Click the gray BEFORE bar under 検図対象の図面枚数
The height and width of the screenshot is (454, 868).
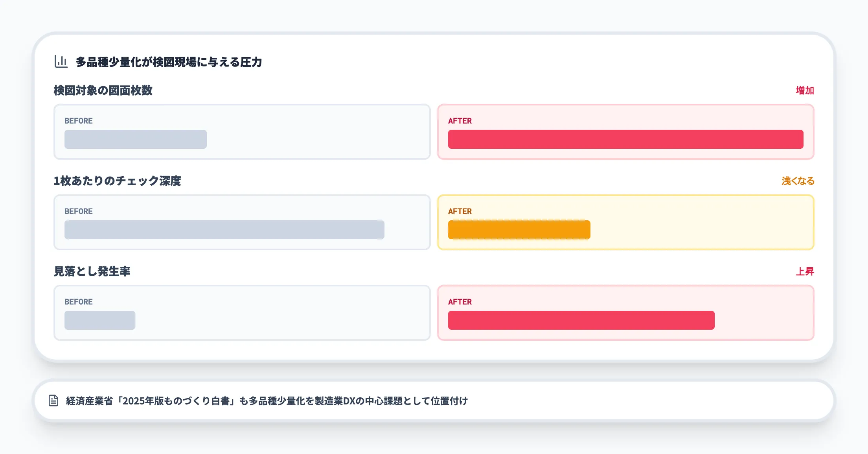136,139
